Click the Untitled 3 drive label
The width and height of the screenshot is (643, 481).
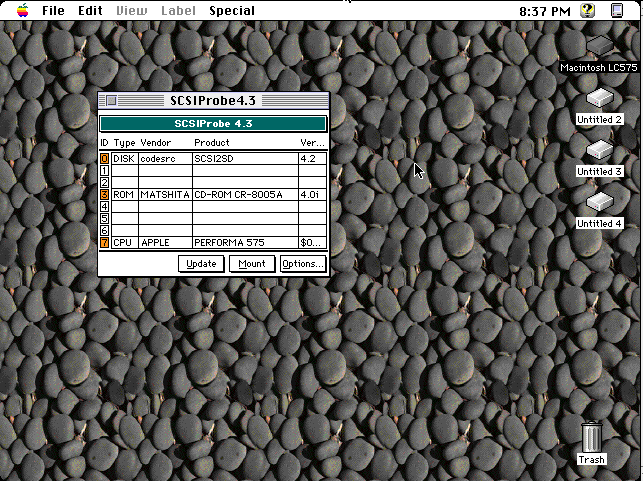tap(599, 172)
